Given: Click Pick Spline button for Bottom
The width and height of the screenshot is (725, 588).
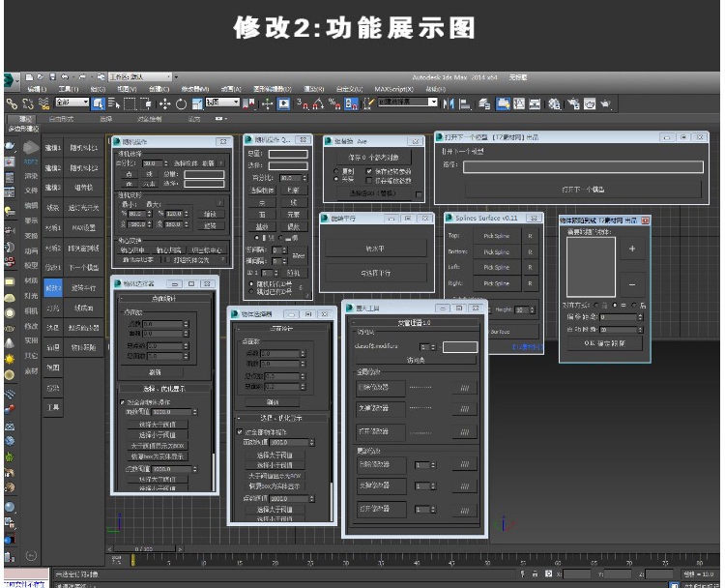Looking at the screenshot, I should (x=497, y=252).
